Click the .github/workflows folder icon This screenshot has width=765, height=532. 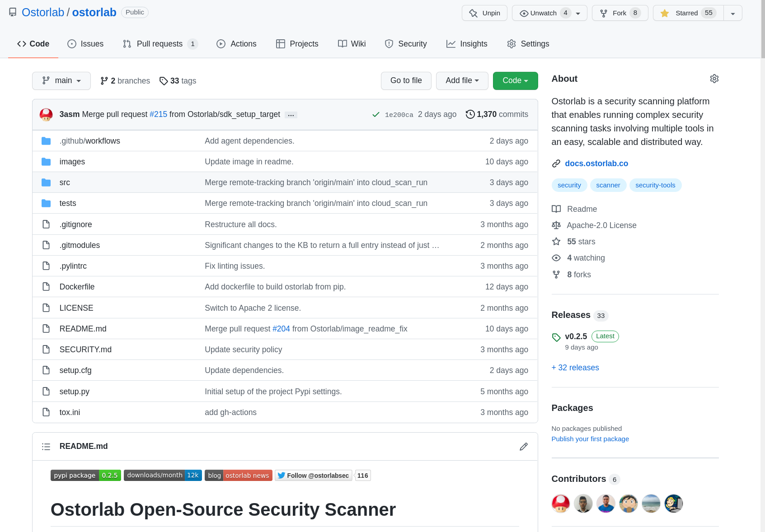click(x=46, y=141)
